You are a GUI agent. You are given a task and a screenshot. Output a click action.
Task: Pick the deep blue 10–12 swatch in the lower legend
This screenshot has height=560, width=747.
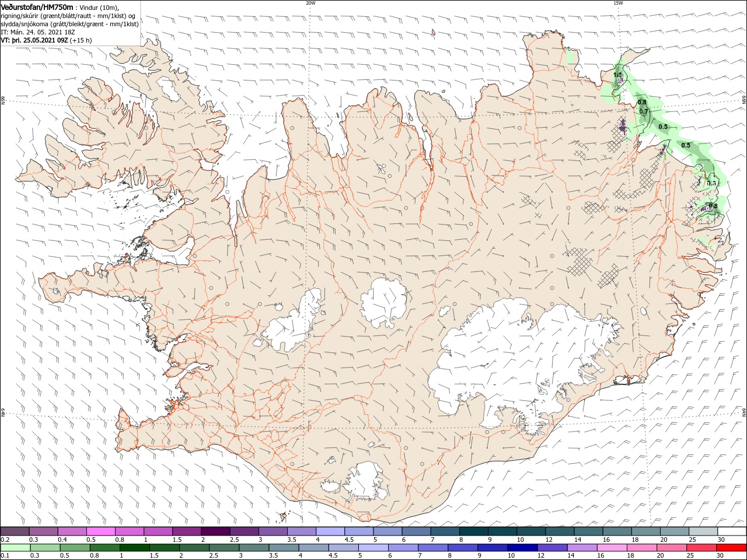coord(522,548)
